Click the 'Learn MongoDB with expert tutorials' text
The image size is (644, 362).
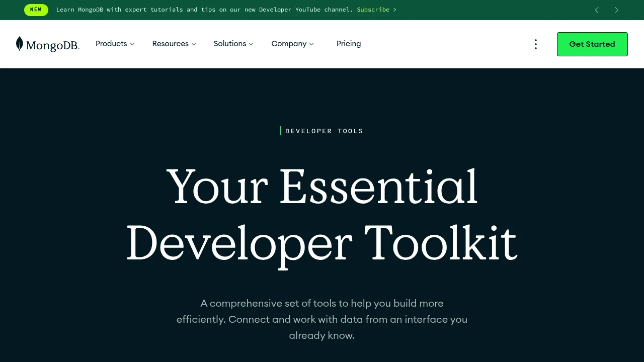[x=205, y=10]
